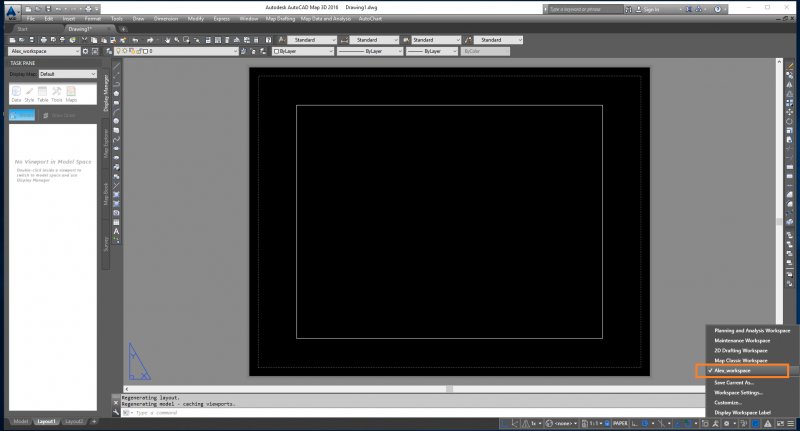Select Planning and Analysis Workspace

[x=752, y=331]
